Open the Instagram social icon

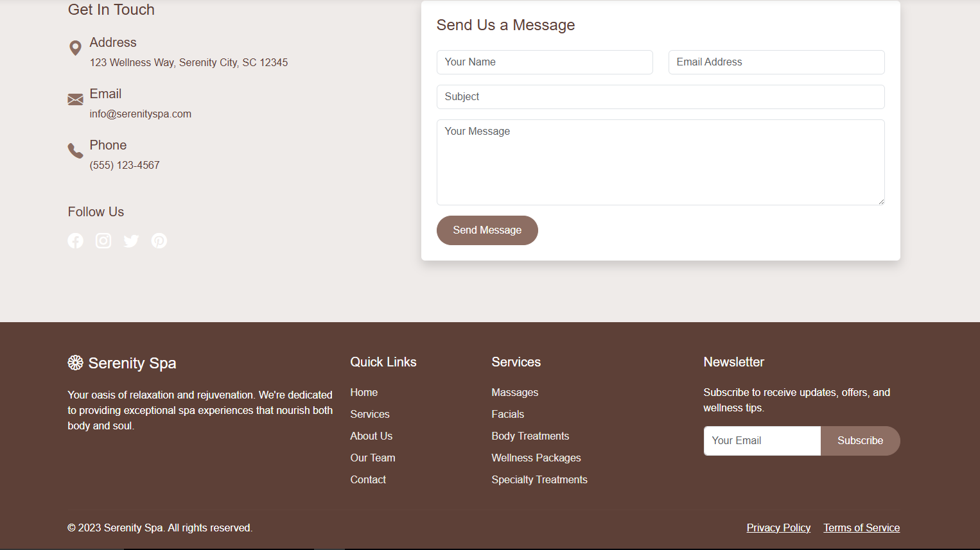(103, 241)
